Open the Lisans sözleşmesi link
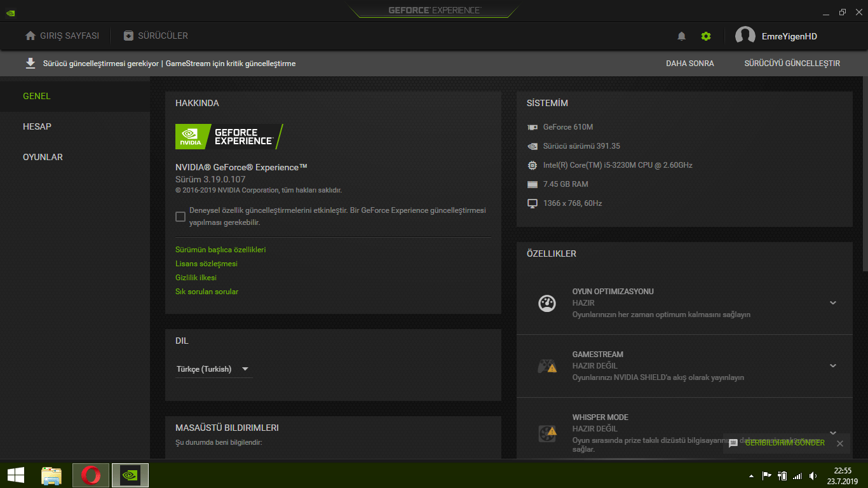Screen dimensions: 868x488 pos(207,264)
